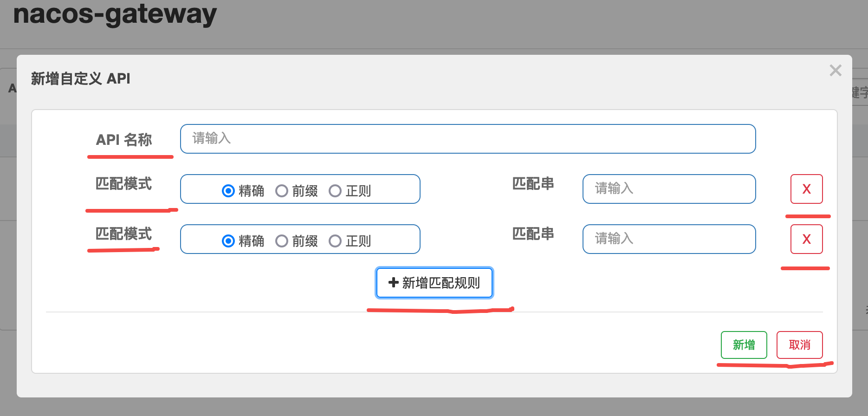The image size is (868, 416).
Task: Select 正则 radio in second 匹配模式 row
Action: pos(335,241)
